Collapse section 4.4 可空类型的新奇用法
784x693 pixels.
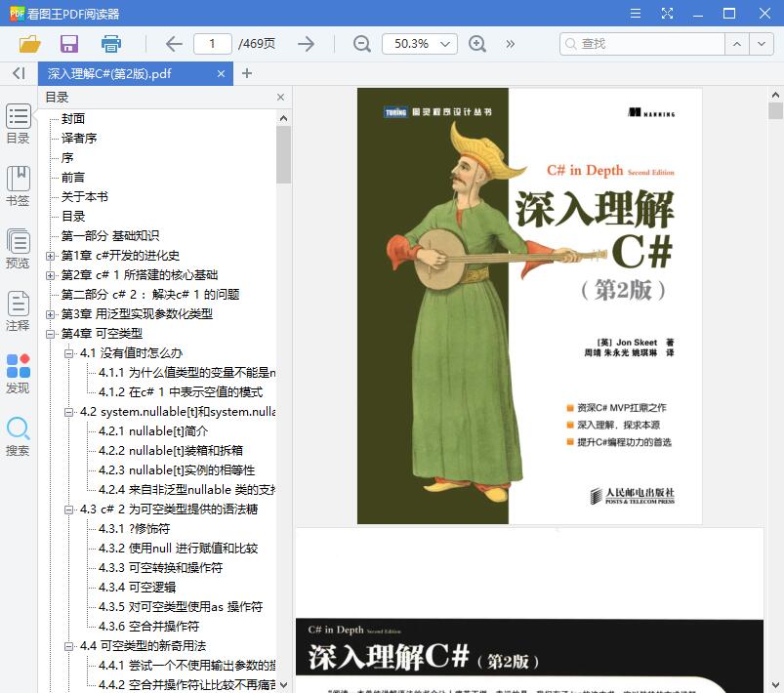[x=68, y=646]
